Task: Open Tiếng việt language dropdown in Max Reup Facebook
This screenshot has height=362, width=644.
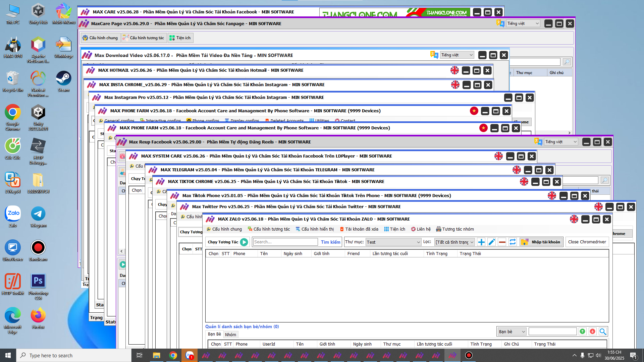Action: pyautogui.click(x=561, y=142)
